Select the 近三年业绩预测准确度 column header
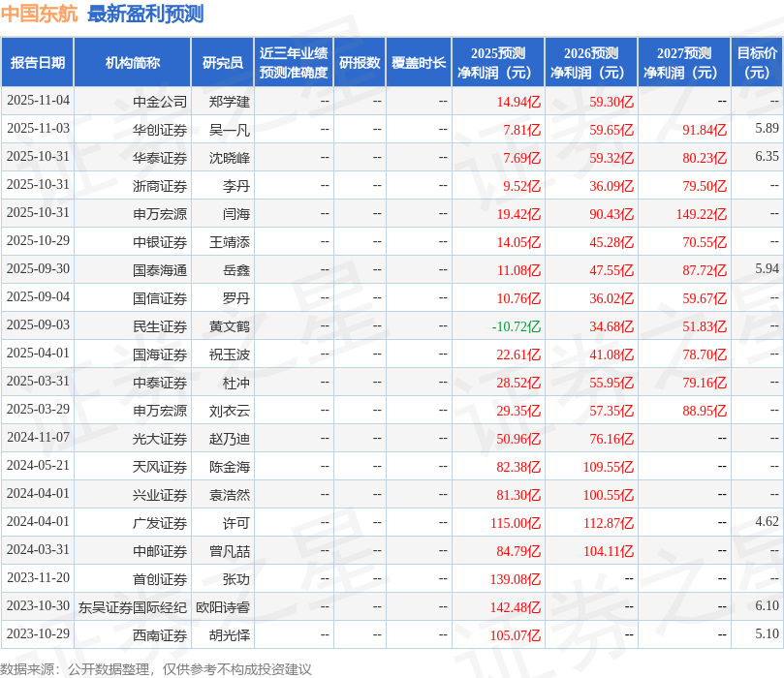 294,62
